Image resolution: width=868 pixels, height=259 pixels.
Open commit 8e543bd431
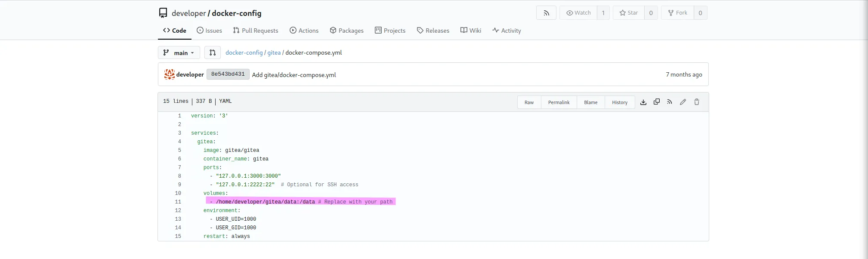[228, 74]
